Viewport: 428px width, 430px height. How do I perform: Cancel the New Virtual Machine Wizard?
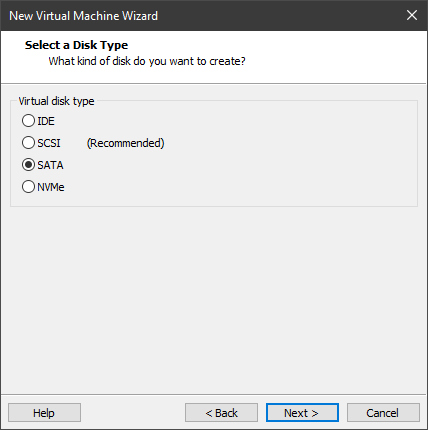pyautogui.click(x=383, y=413)
